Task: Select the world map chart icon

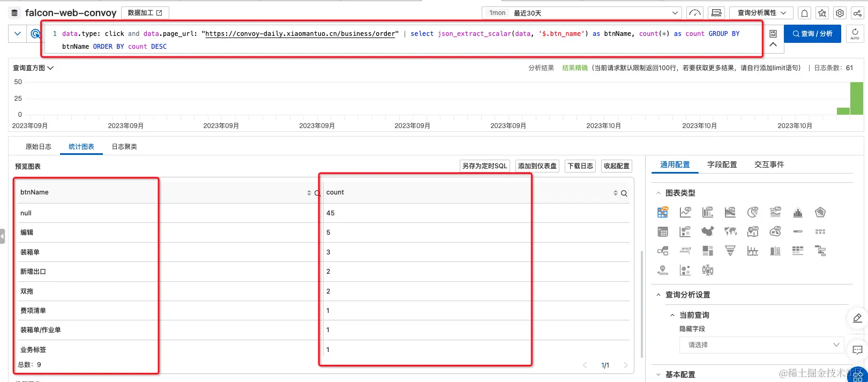Action: pyautogui.click(x=730, y=231)
